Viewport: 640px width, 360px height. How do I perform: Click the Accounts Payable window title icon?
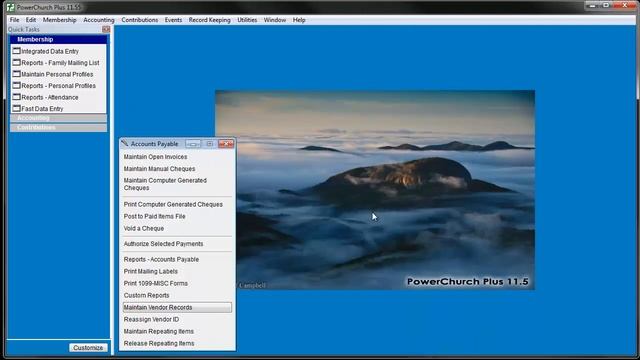point(125,143)
